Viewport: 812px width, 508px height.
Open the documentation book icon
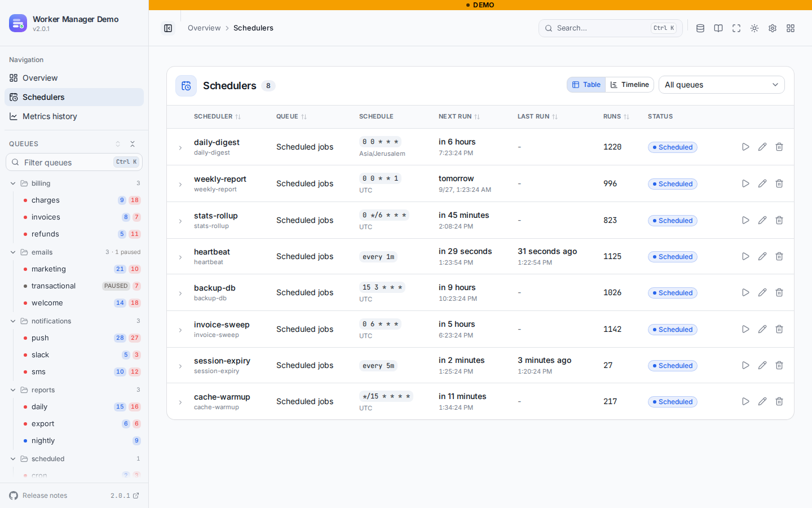[x=718, y=28]
